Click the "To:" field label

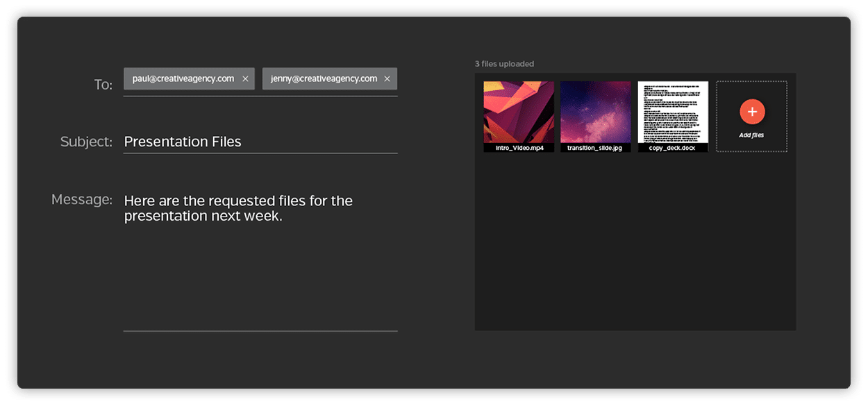coord(103,85)
